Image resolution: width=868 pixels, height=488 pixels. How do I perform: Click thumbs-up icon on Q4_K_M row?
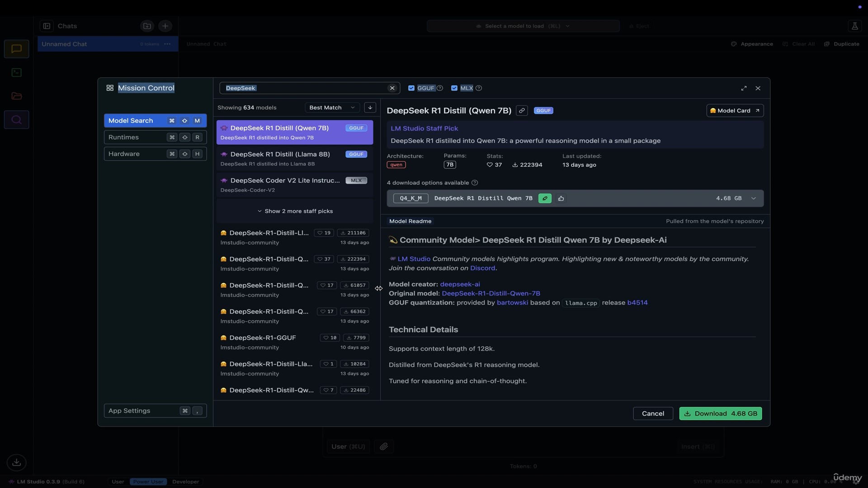[561, 198]
